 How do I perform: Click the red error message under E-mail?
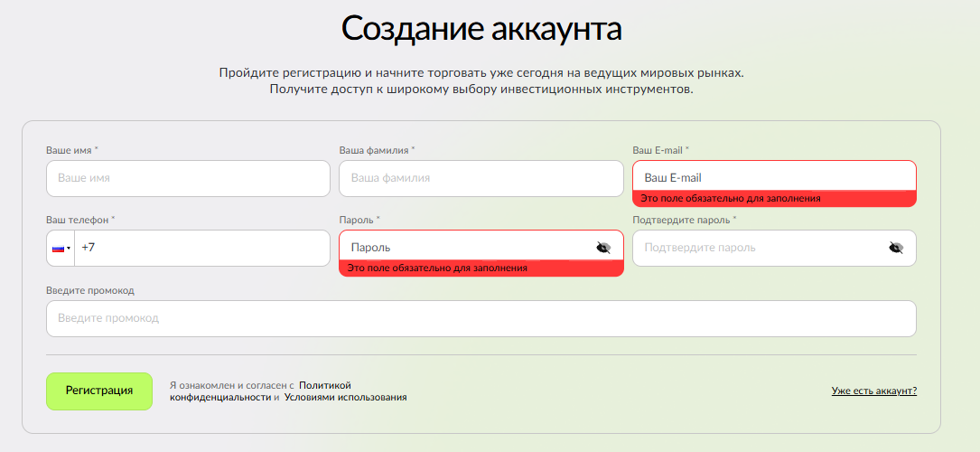(x=730, y=199)
